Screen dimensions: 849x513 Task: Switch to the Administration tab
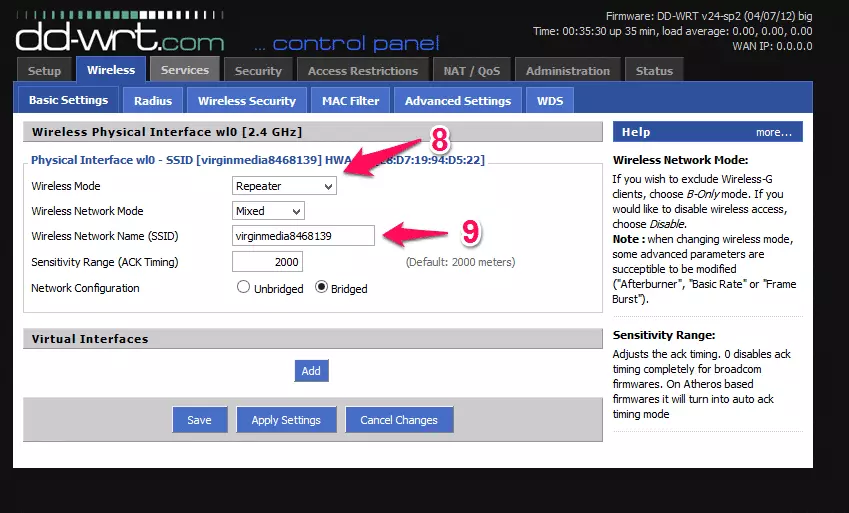pos(567,71)
